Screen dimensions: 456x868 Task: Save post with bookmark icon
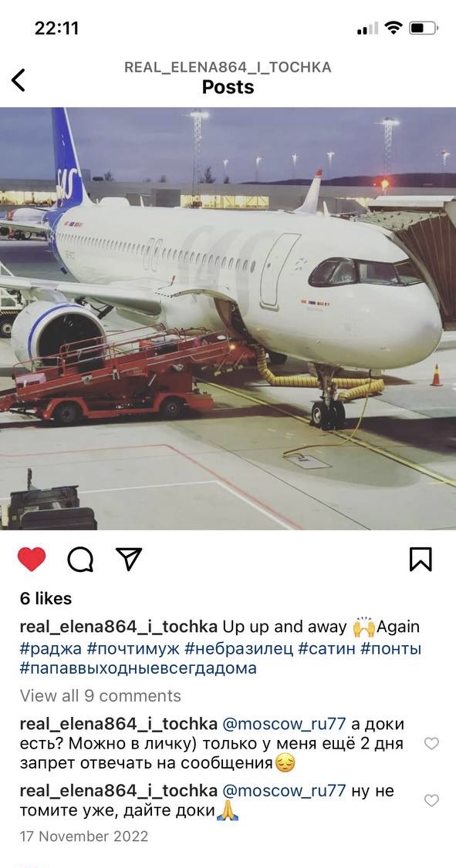[x=421, y=559]
